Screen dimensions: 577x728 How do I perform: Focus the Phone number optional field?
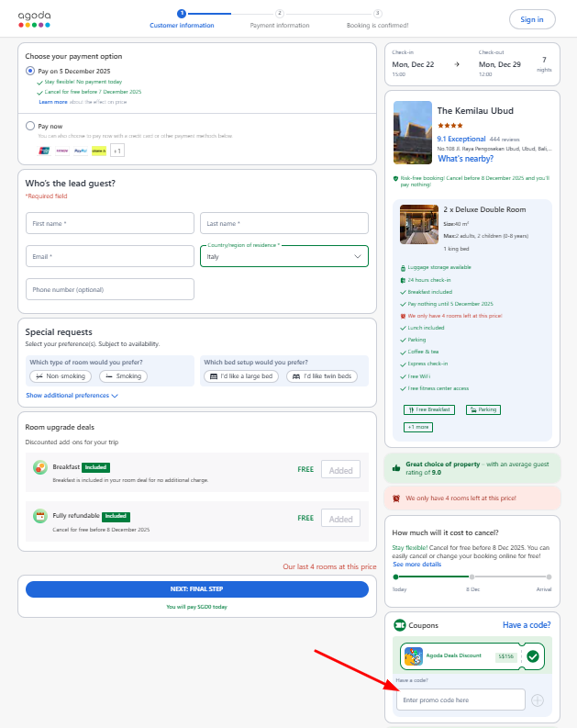(110, 289)
